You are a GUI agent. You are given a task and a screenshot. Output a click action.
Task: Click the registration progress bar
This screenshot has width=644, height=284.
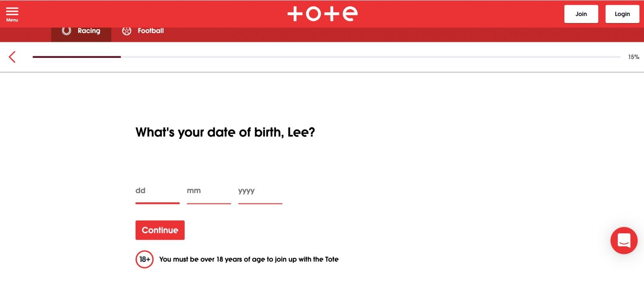pyautogui.click(x=326, y=57)
